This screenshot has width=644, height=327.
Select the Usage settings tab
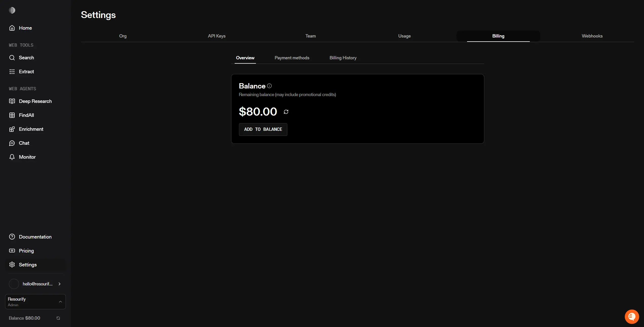point(404,36)
